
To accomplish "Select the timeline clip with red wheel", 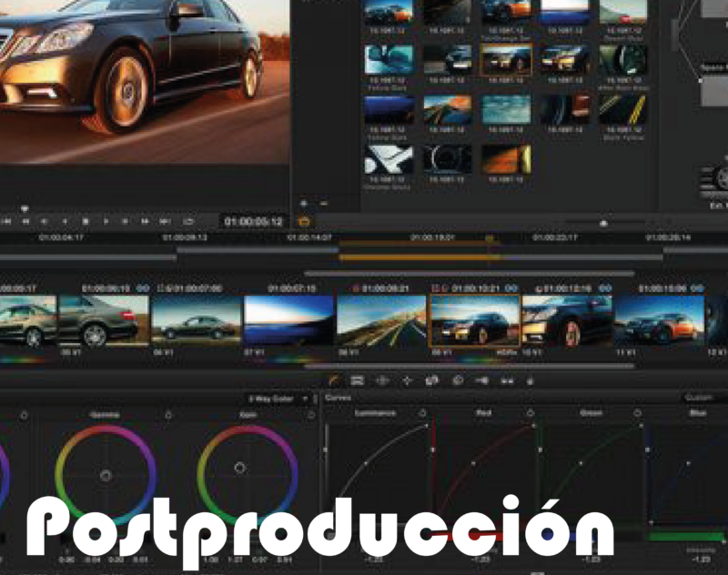I will pyautogui.click(x=567, y=321).
